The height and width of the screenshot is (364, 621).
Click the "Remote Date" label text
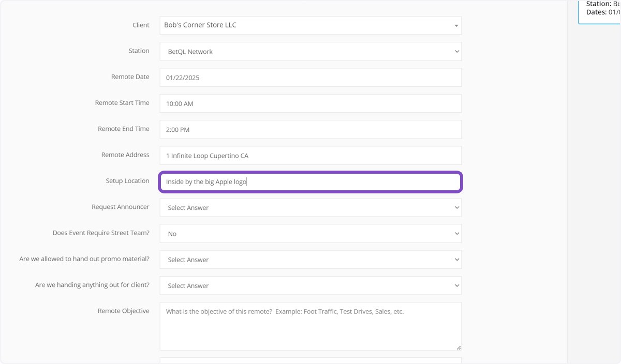[x=130, y=77]
